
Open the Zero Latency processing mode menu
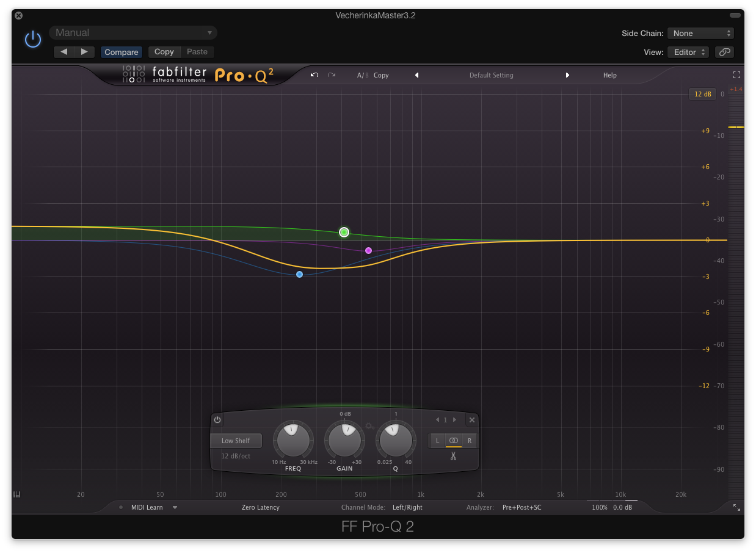(260, 507)
